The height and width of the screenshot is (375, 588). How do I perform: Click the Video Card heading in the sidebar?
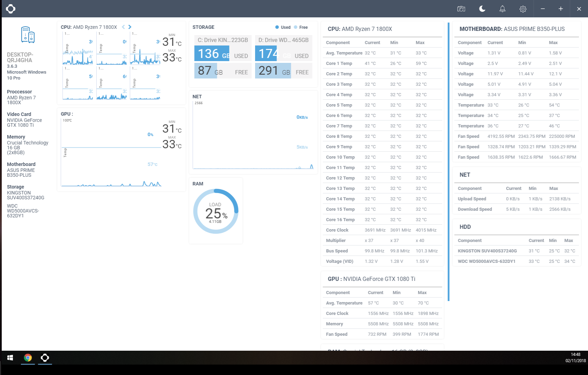(19, 114)
